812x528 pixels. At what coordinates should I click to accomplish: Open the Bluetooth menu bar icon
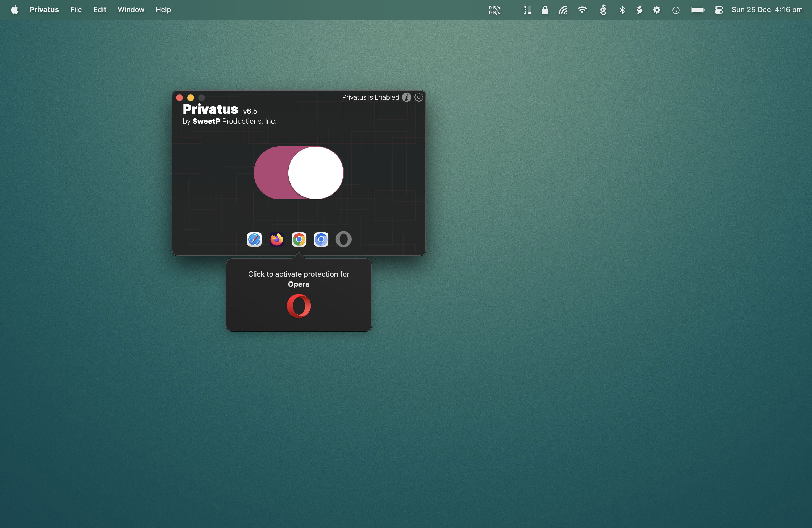click(622, 10)
